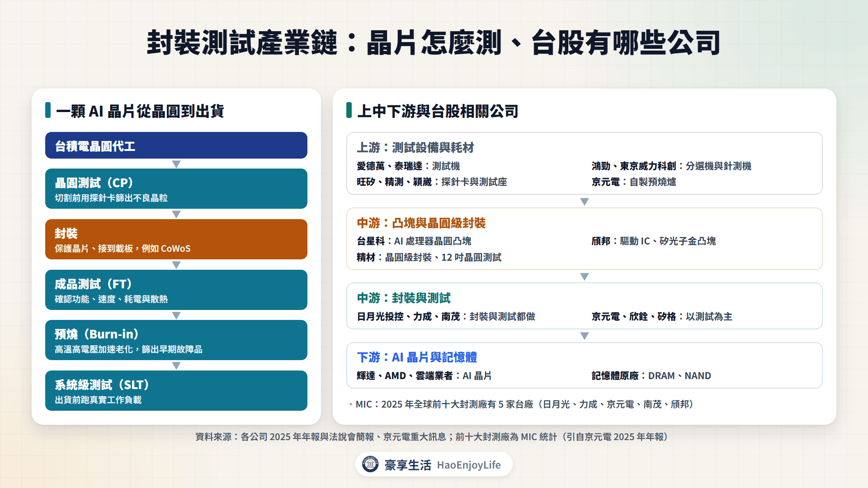Click the subtitle 切割前用探針卡篩出不良晶粒
This screenshot has height=488, width=868.
(111, 198)
